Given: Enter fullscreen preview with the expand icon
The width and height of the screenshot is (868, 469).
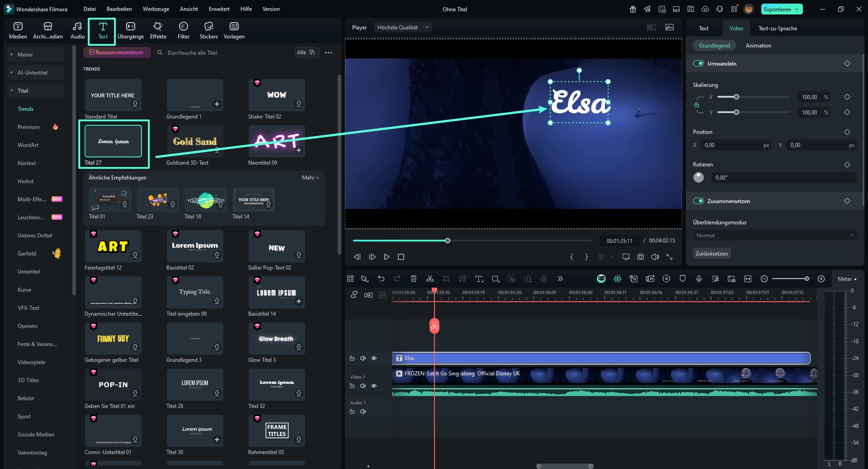Looking at the screenshot, I should click(670, 257).
